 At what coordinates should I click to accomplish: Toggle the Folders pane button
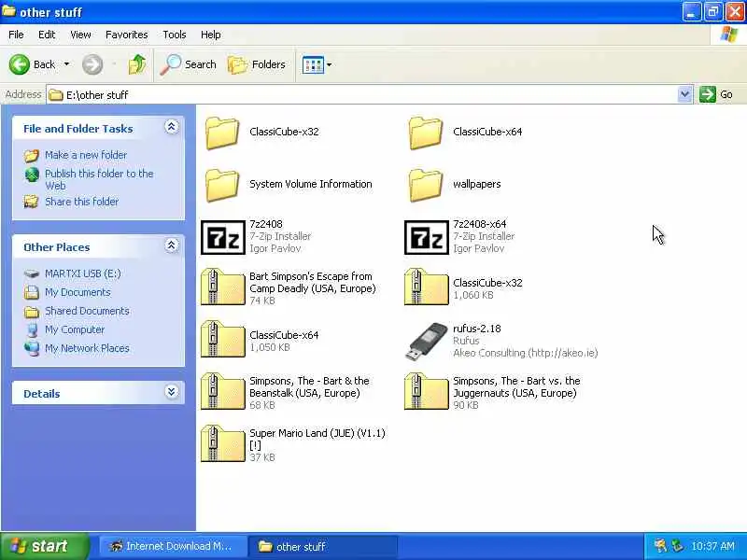click(x=257, y=64)
